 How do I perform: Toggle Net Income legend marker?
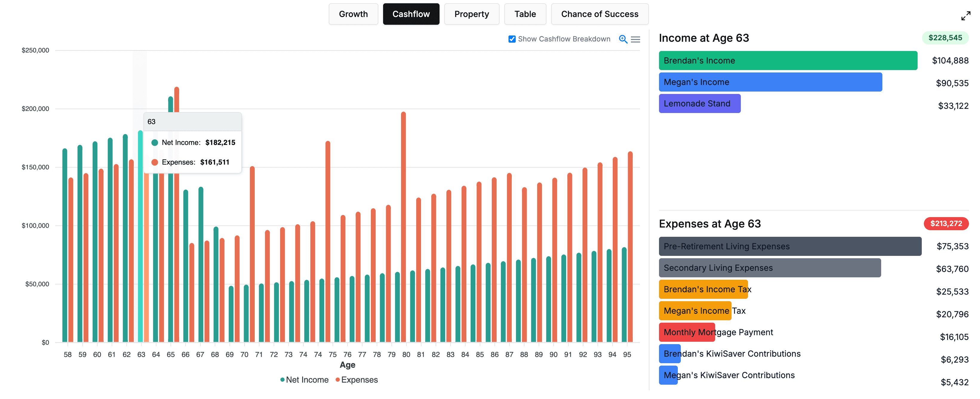point(282,380)
